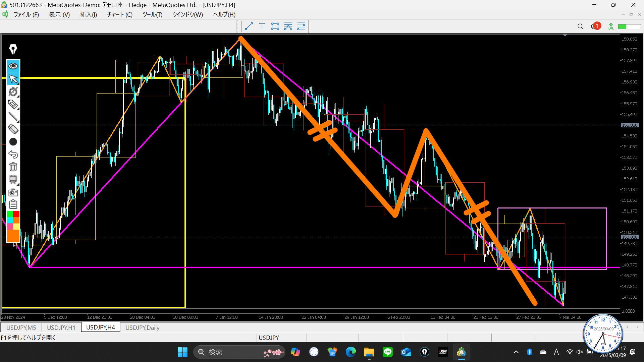
Task: Click the green connection status bar
Action: click(x=629, y=26)
